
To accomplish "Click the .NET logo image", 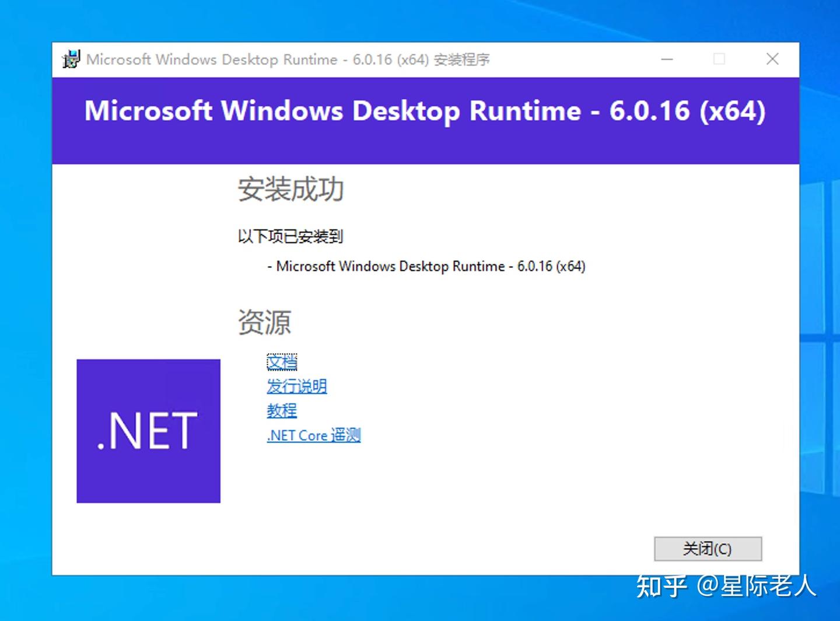I will [x=148, y=431].
